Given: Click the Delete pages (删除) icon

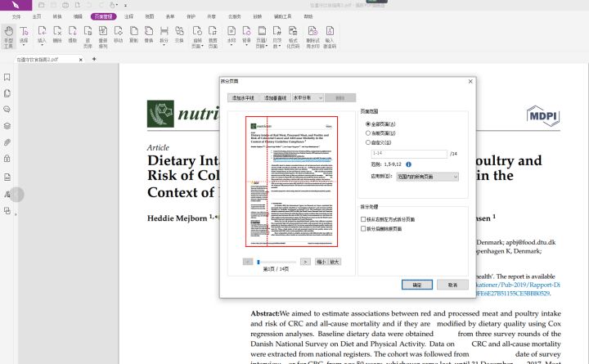Looking at the screenshot, I should [57, 35].
